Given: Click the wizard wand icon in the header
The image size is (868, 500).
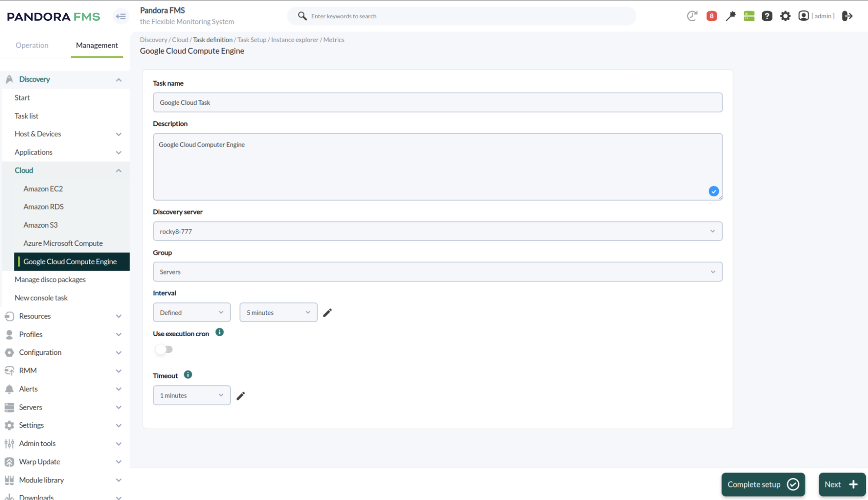Looking at the screenshot, I should click(x=731, y=16).
